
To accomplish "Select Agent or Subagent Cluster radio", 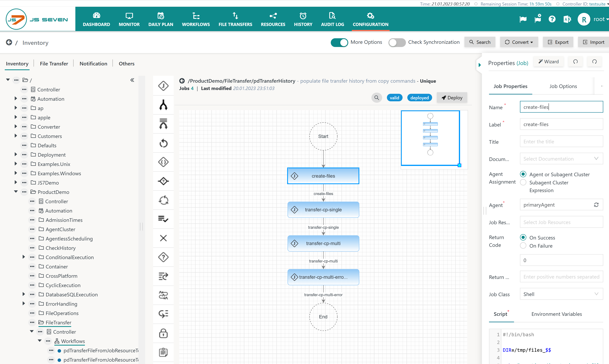I will [523, 174].
